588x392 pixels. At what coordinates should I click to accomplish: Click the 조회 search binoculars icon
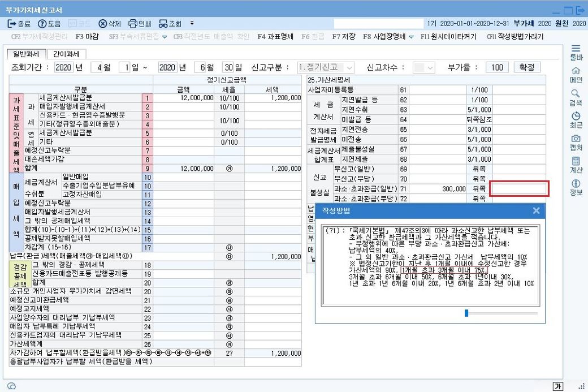pos(163,24)
